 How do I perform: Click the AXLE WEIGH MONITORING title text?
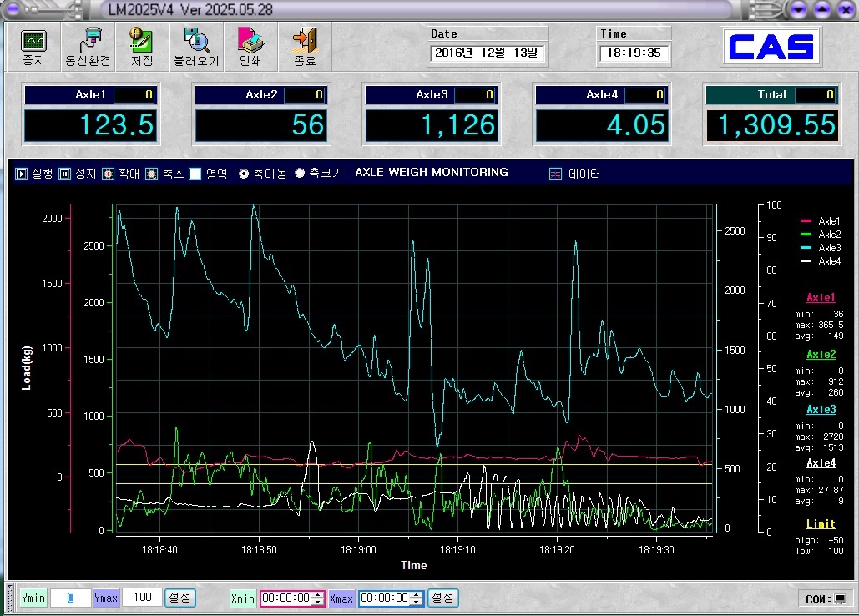click(432, 172)
